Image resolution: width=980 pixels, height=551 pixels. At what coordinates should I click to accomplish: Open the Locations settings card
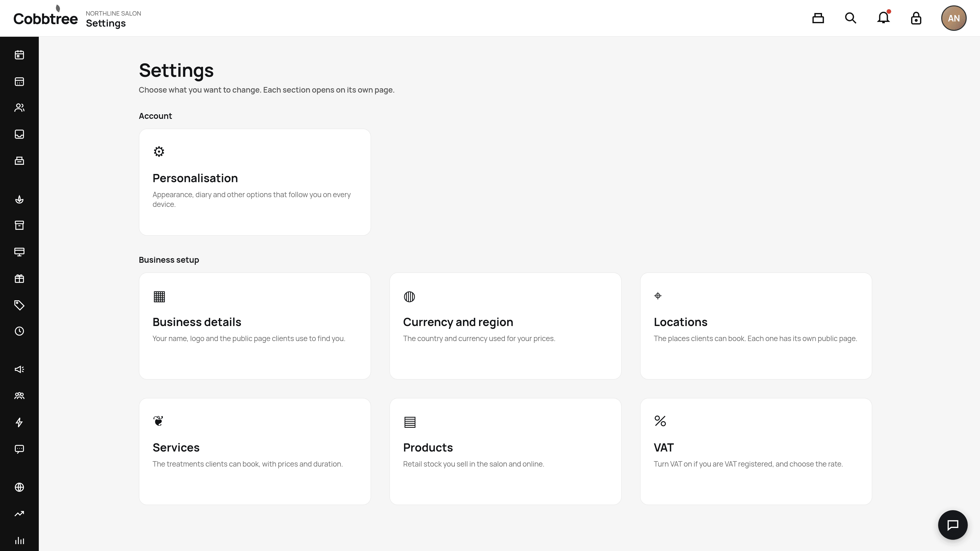coord(756,326)
